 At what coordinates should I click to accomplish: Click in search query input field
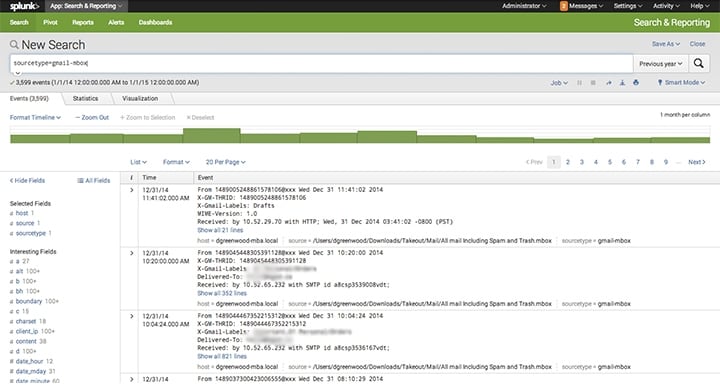click(x=321, y=63)
